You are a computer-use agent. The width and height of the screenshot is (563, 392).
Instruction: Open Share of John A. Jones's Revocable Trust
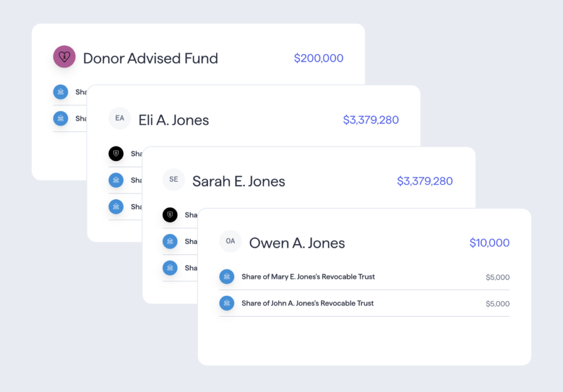365,303
